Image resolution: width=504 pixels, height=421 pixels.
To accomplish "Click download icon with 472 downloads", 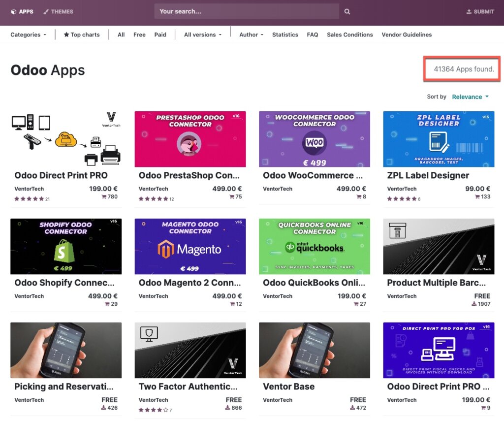I will [x=352, y=408].
